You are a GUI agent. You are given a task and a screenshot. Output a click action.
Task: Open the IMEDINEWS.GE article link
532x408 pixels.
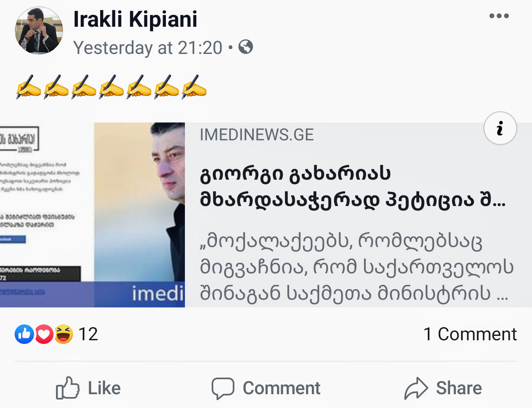(x=257, y=135)
